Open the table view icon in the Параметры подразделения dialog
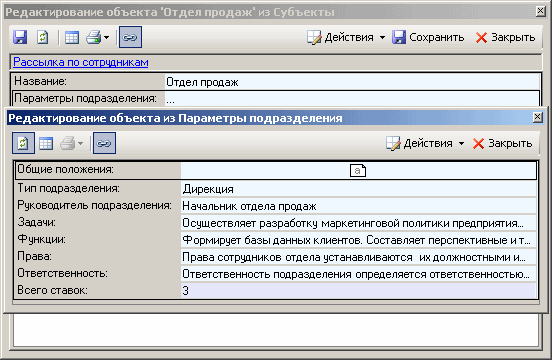Screen dimensions: 552x360 pyautogui.click(x=46, y=144)
